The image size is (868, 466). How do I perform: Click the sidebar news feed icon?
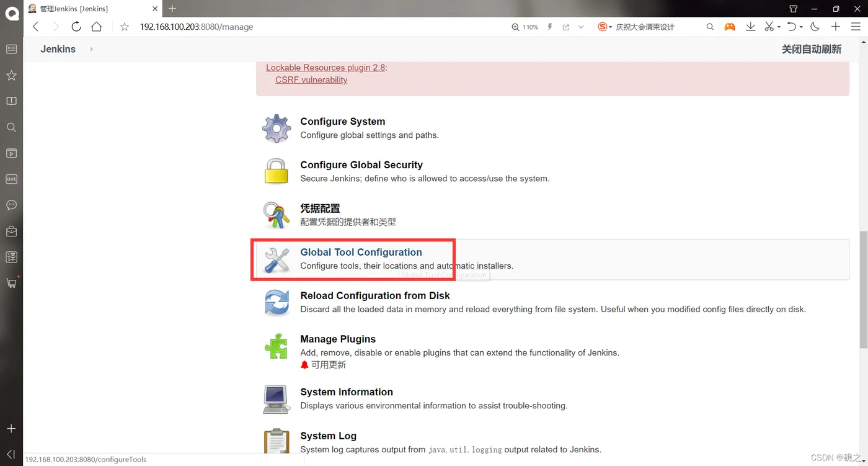[x=11, y=49]
